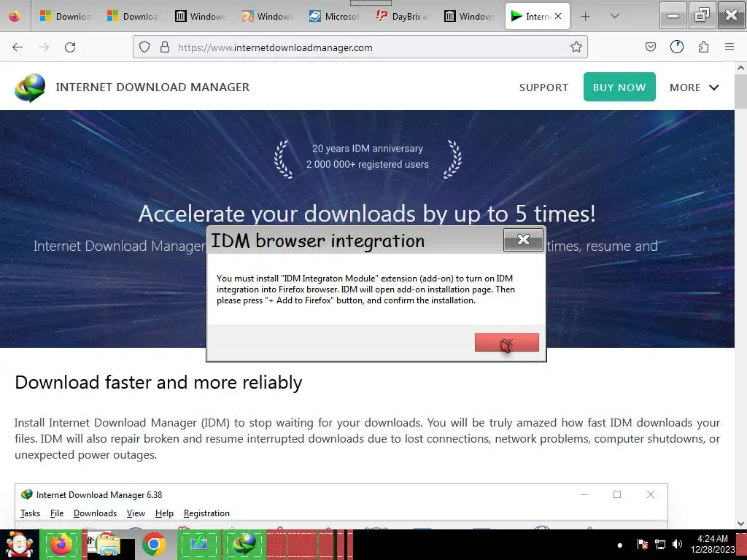Viewport: 747px width, 560px height.
Task: Open Internet Download Manager taskbar icon
Action: point(245,544)
